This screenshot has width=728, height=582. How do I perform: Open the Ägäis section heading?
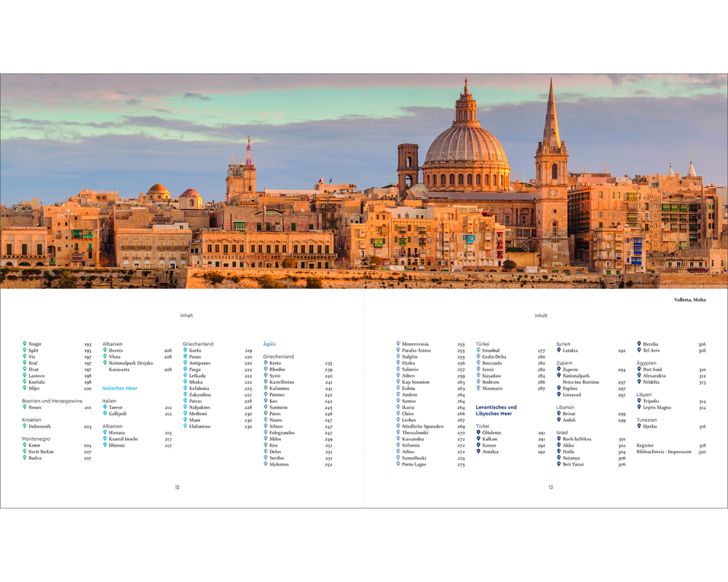(x=269, y=343)
